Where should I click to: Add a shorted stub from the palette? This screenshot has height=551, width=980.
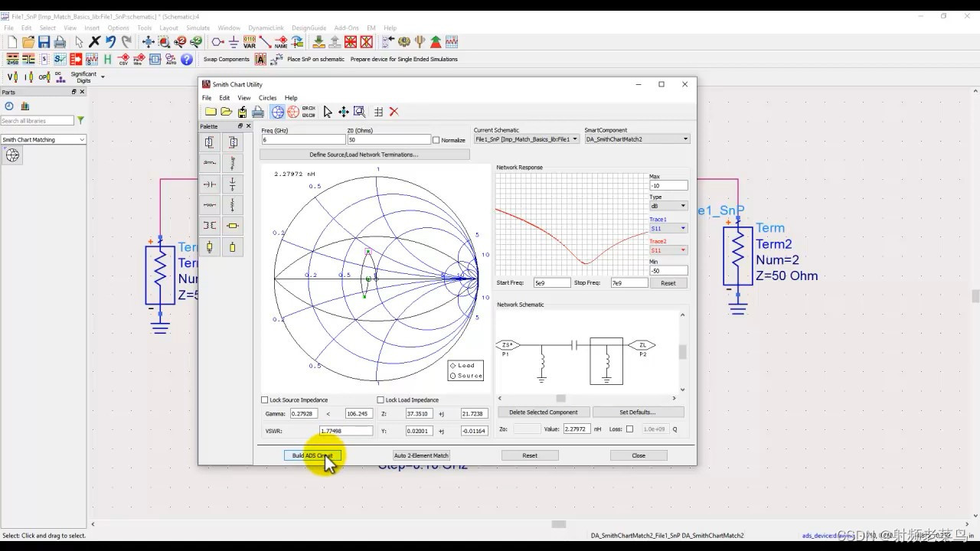coord(209,246)
